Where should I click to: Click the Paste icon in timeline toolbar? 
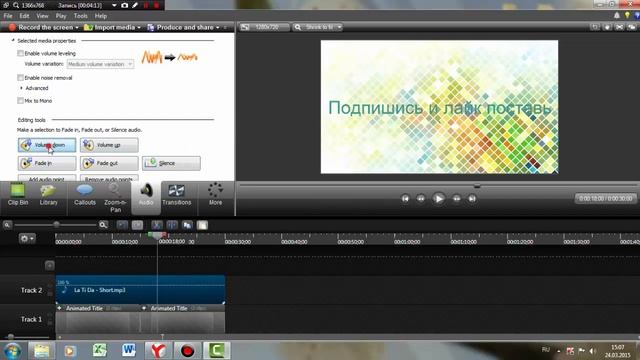point(202,225)
